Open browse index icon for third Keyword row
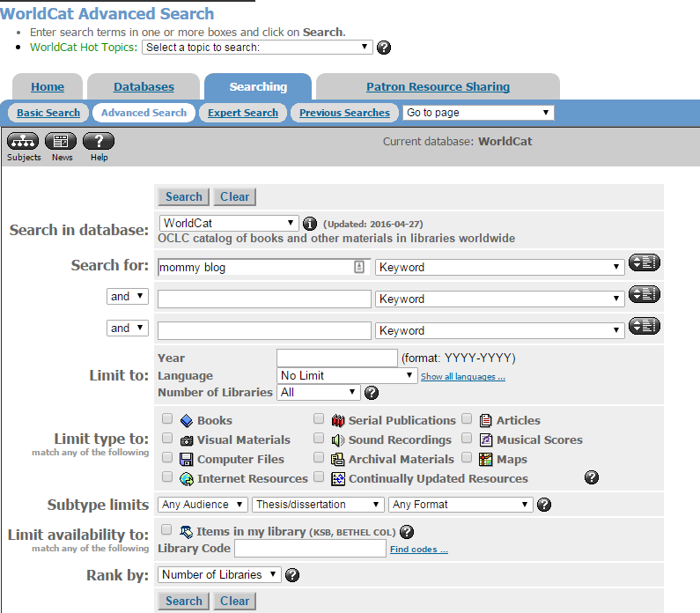 (x=645, y=326)
